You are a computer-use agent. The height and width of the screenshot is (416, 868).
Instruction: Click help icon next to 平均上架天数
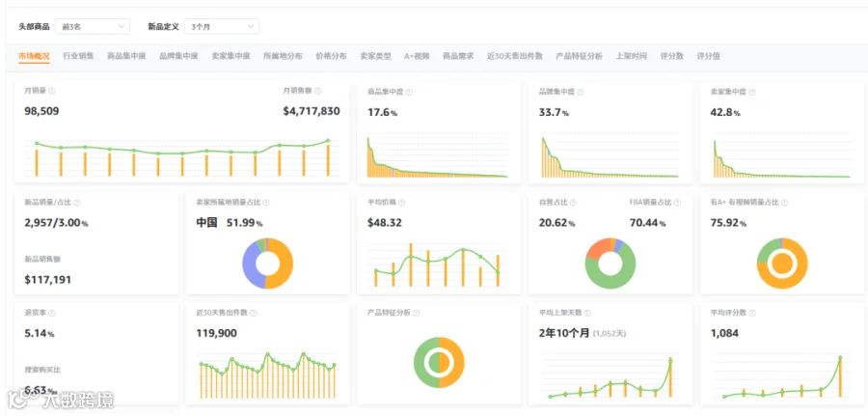pos(587,313)
